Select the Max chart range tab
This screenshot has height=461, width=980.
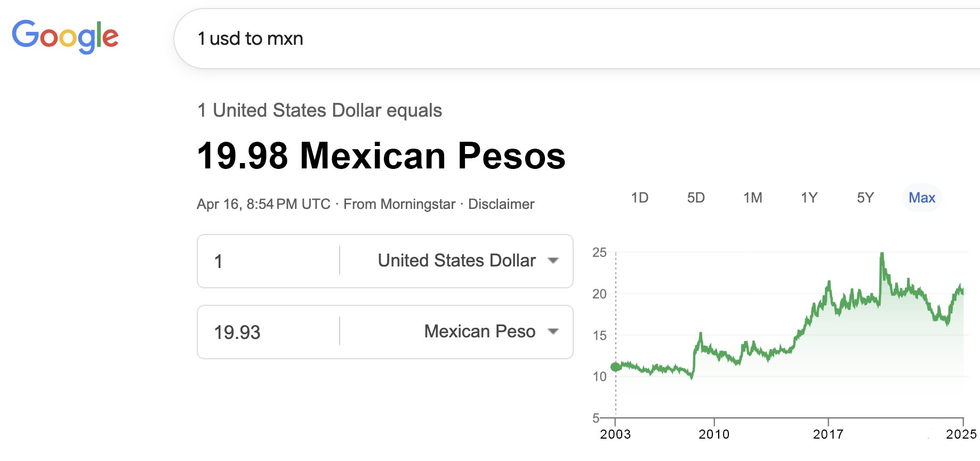922,198
